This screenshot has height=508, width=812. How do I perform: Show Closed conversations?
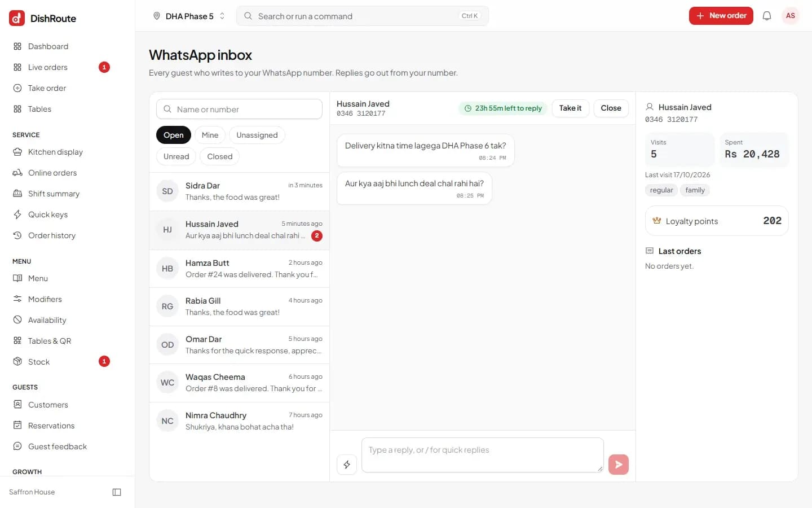coord(220,156)
